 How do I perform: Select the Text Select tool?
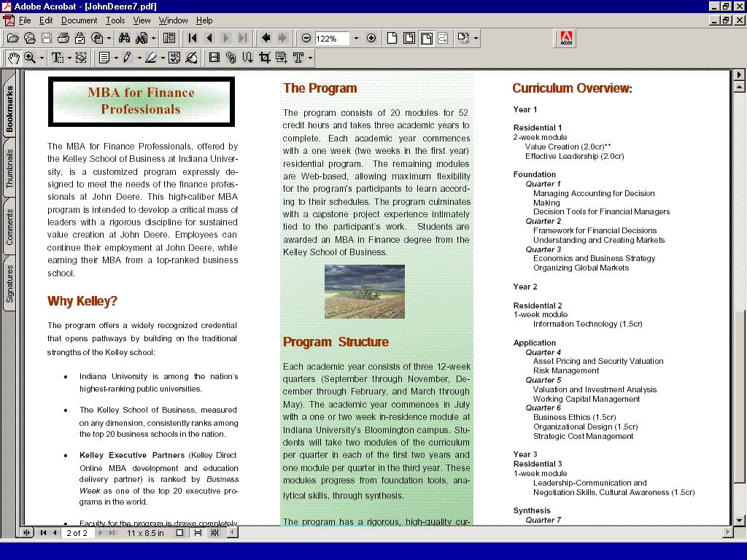tap(57, 58)
